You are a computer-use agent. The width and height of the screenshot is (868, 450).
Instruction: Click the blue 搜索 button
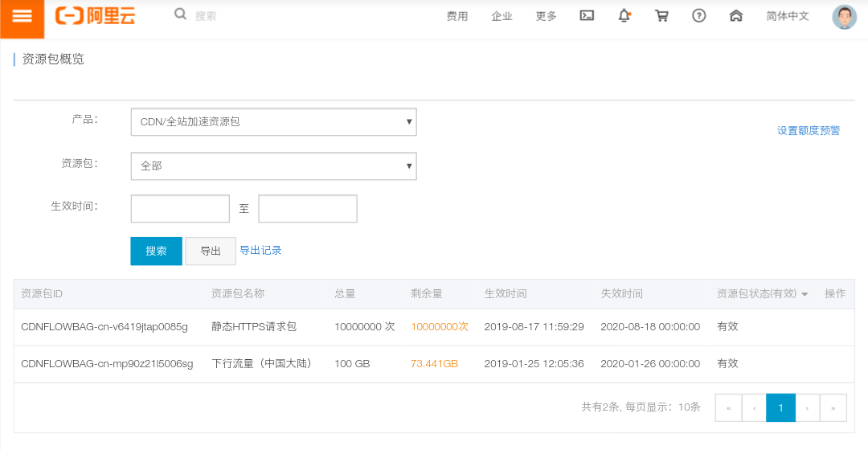tap(156, 252)
